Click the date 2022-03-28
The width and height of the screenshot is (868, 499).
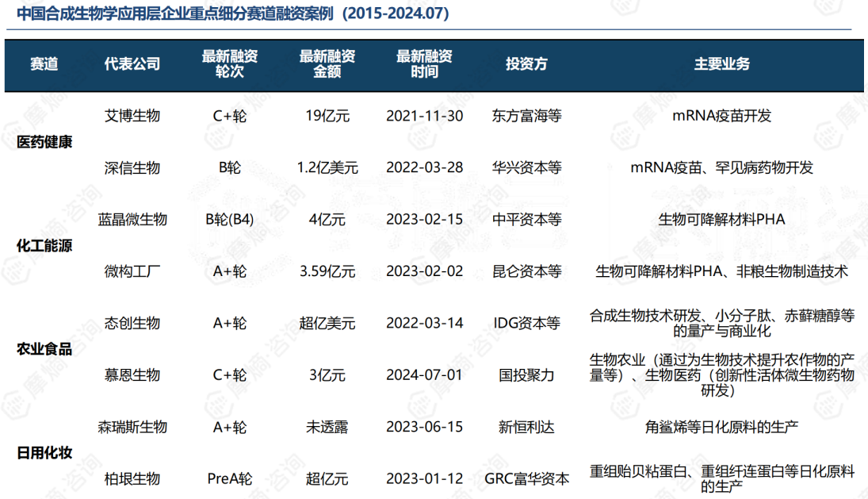(425, 167)
